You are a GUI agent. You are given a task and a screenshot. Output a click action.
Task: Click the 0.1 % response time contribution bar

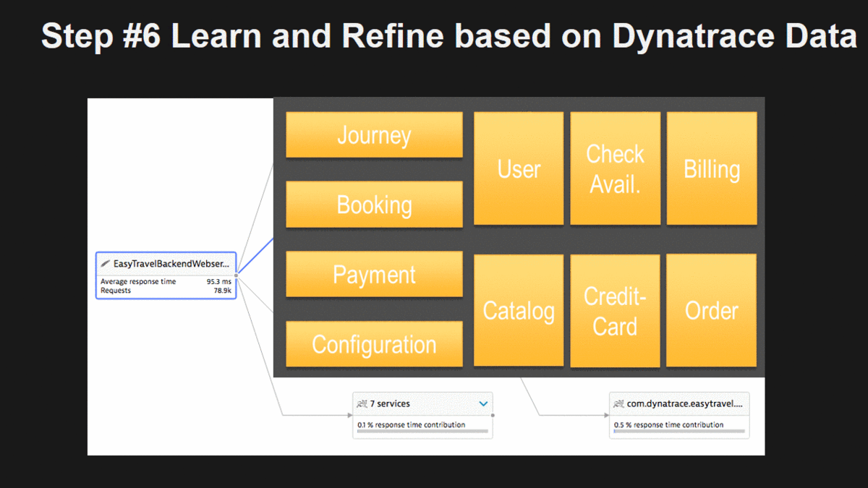[x=423, y=432]
